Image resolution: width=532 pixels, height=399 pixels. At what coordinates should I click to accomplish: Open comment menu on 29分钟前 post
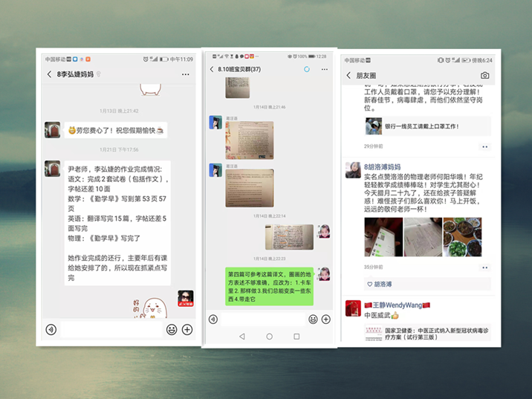(x=485, y=147)
